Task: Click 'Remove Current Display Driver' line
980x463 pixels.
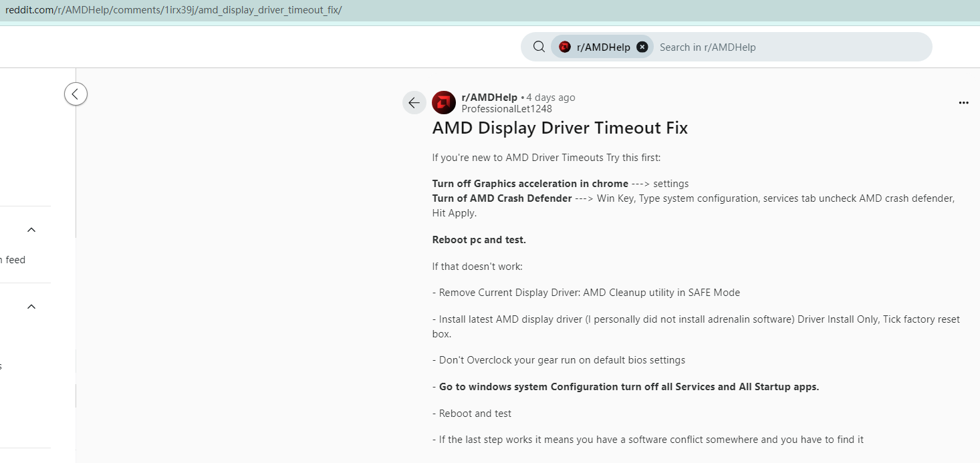Action: pos(586,293)
